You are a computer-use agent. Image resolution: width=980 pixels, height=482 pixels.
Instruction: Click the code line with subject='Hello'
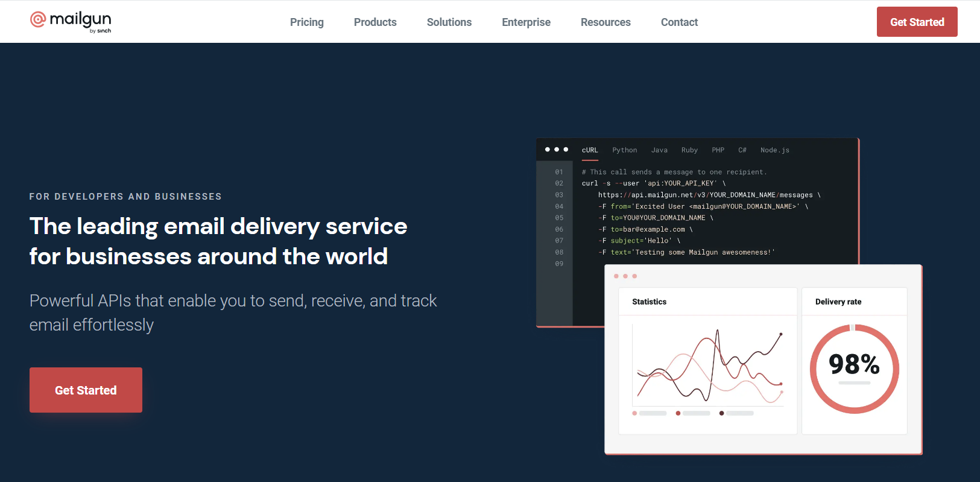coord(639,241)
